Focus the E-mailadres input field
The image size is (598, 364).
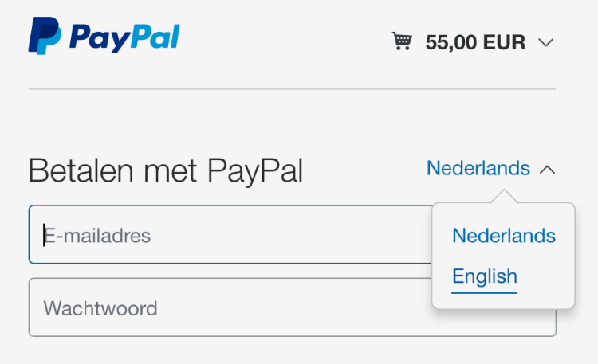pos(230,234)
